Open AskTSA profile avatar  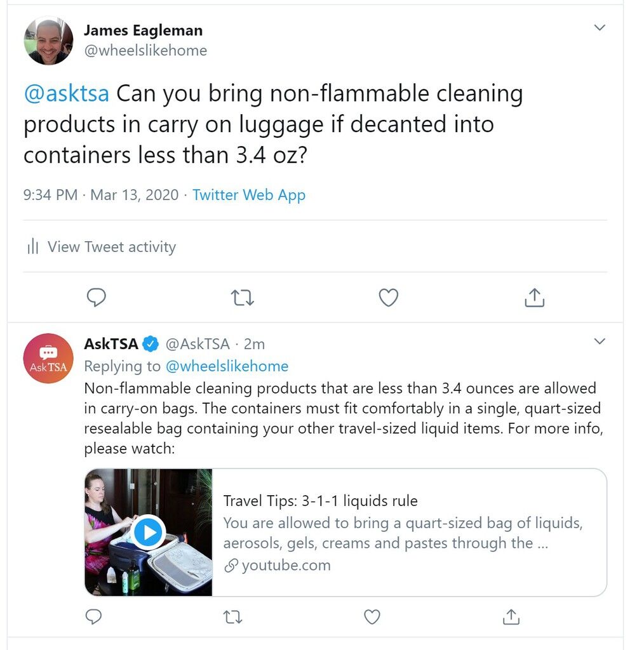tap(48, 358)
